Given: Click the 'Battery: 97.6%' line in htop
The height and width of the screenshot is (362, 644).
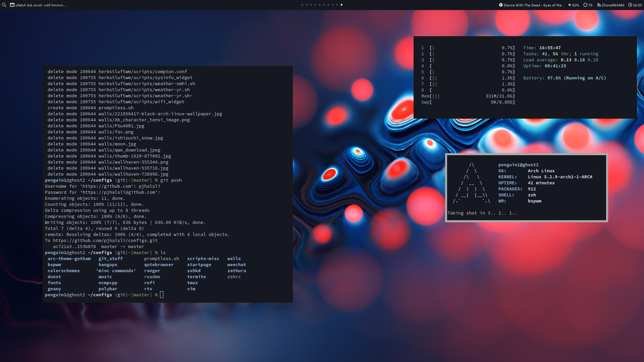Looking at the screenshot, I should point(565,78).
